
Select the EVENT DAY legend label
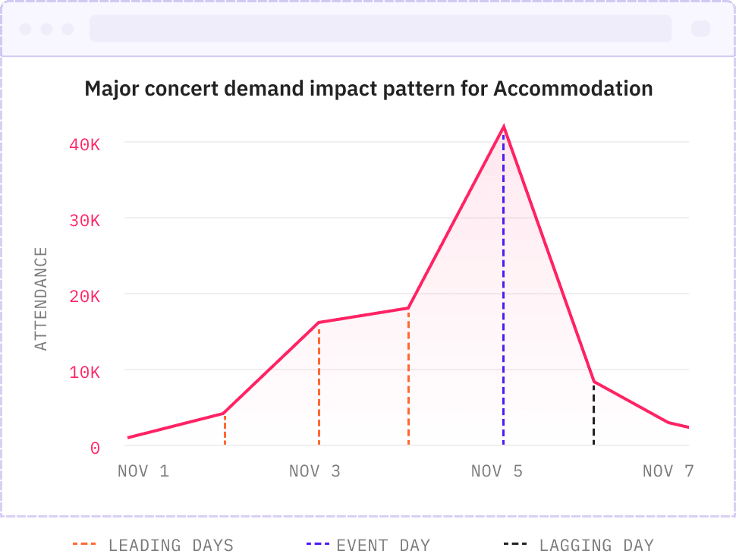pyautogui.click(x=383, y=545)
